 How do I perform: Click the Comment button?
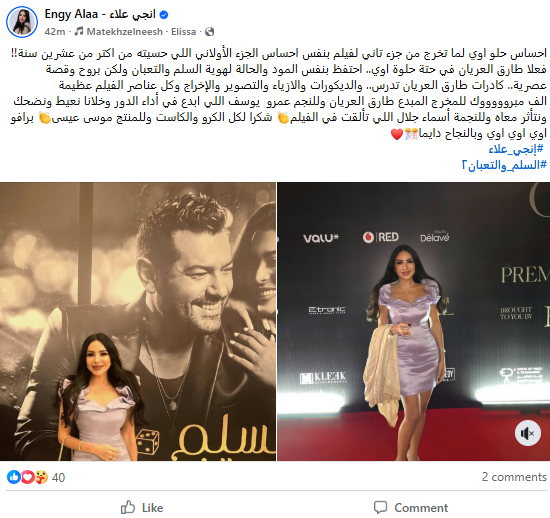[x=411, y=507]
